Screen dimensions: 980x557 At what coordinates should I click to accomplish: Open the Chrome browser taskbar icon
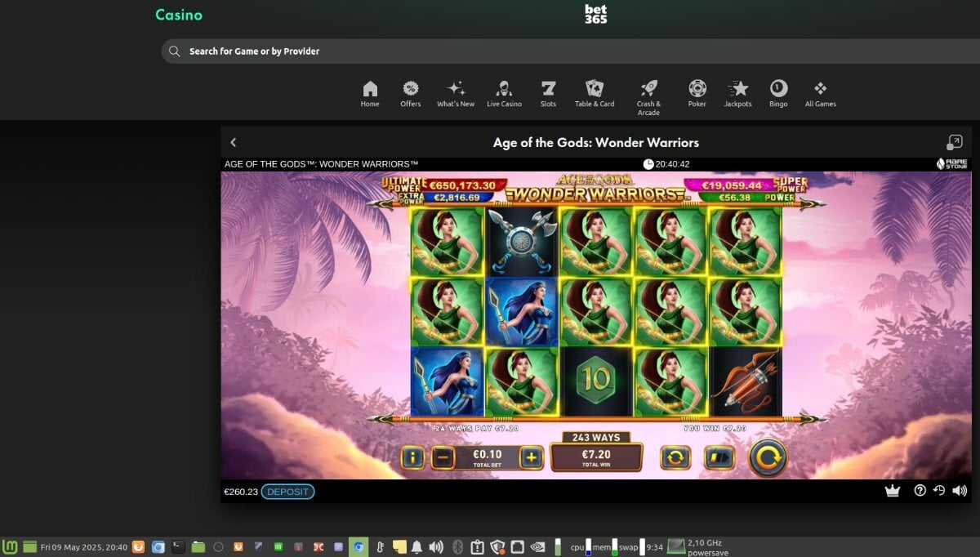pyautogui.click(x=358, y=547)
